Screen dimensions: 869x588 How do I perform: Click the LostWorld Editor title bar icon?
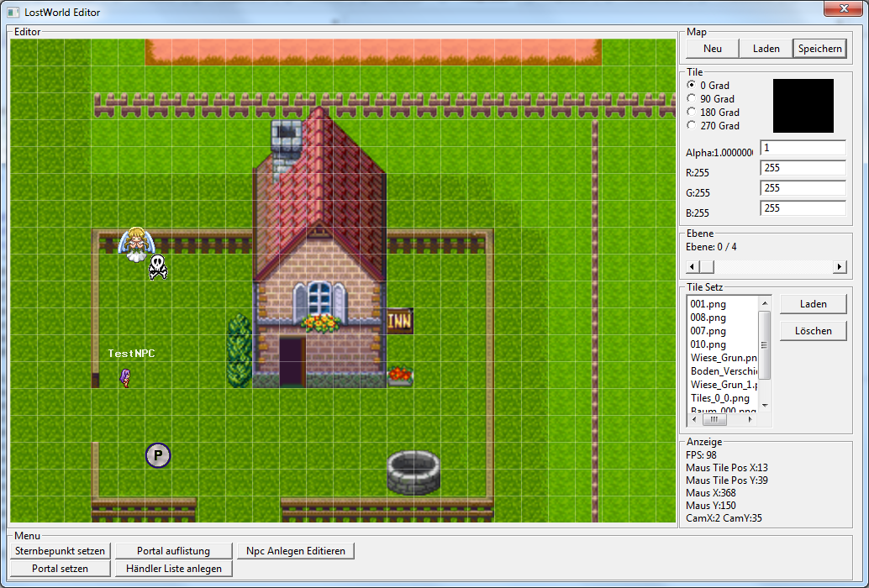[x=13, y=13]
